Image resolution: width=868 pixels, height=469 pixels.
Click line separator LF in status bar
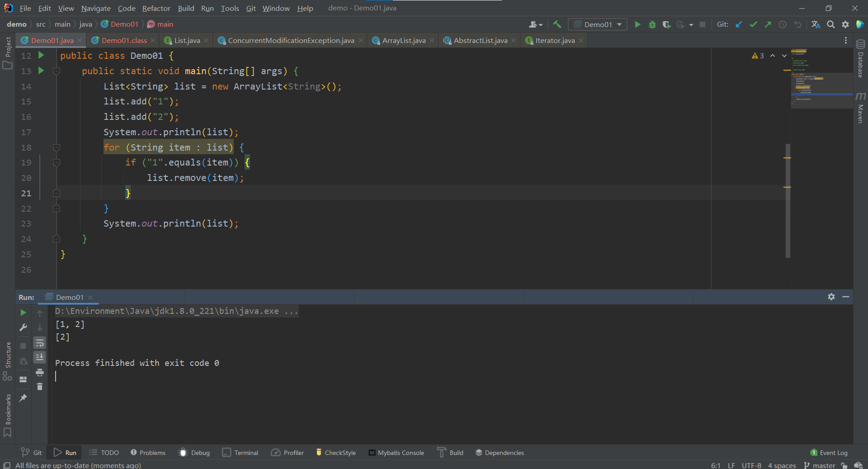pos(731,465)
